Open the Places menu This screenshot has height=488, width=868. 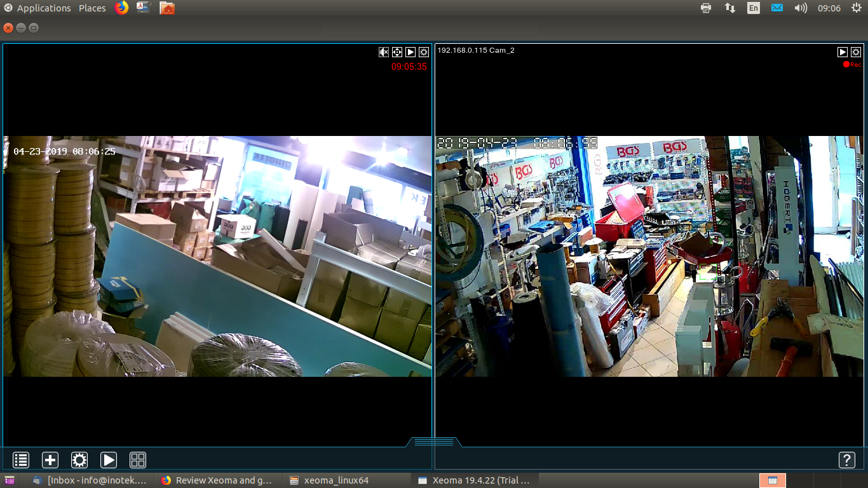point(92,8)
